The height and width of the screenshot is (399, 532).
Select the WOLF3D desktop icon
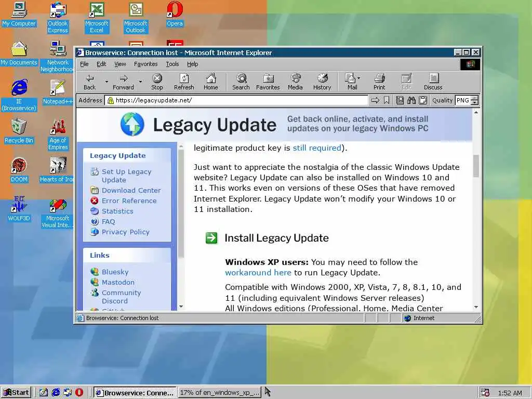[19, 209]
